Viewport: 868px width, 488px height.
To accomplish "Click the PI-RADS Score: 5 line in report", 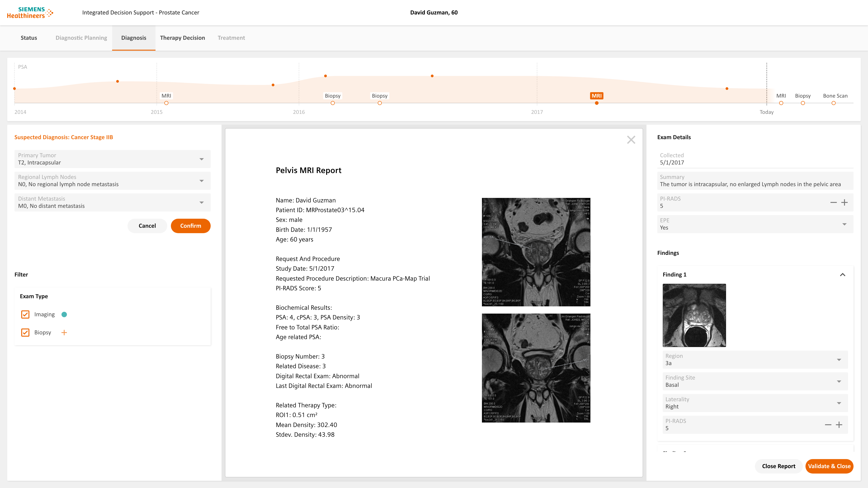I will coord(298,288).
